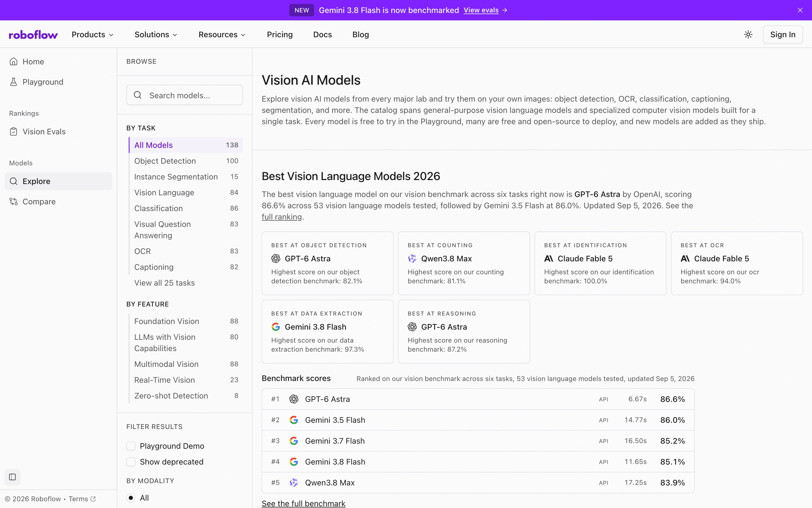Screen dimensions: 812x508
Task: Filter by Object Detection task
Action: click(x=186, y=161)
